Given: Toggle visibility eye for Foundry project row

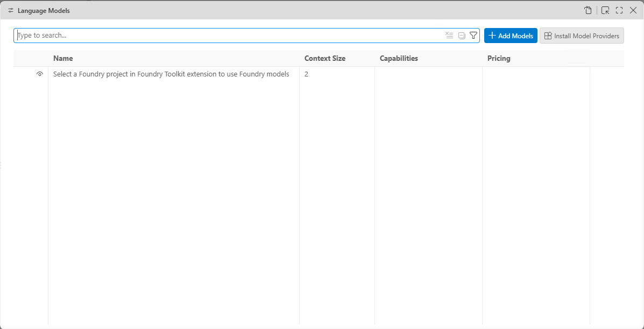Looking at the screenshot, I should (x=40, y=74).
